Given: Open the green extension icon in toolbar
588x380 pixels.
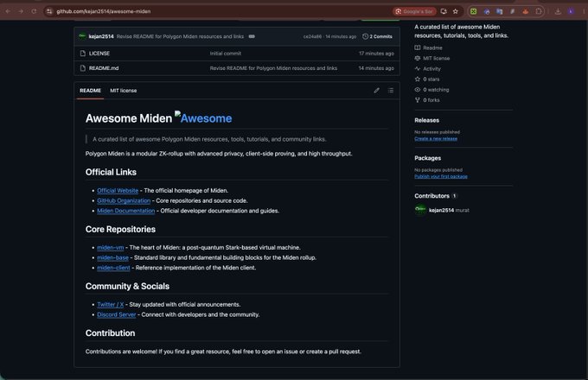Looking at the screenshot, I should tap(474, 11).
